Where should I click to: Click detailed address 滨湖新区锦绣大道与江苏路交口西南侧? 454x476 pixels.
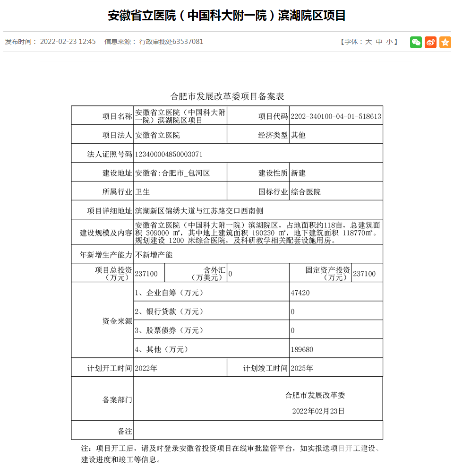199,211
